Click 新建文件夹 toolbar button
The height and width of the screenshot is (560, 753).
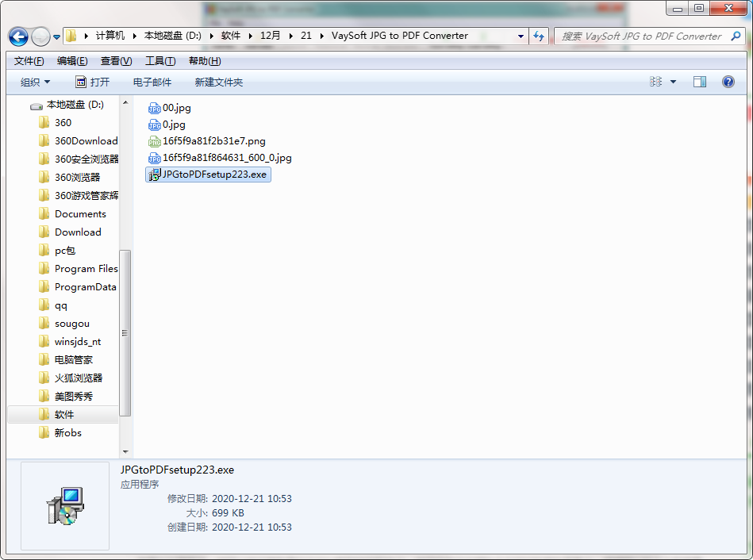click(219, 82)
